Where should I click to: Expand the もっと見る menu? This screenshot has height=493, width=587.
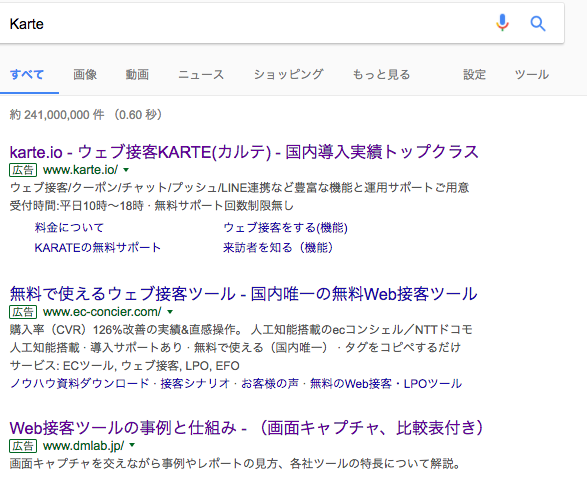381,74
